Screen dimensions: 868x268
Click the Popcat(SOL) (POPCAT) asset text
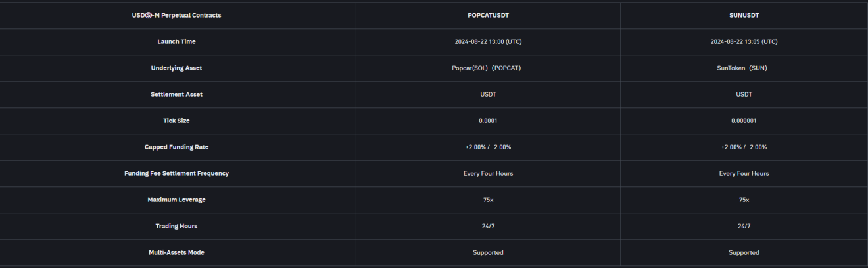click(488, 68)
